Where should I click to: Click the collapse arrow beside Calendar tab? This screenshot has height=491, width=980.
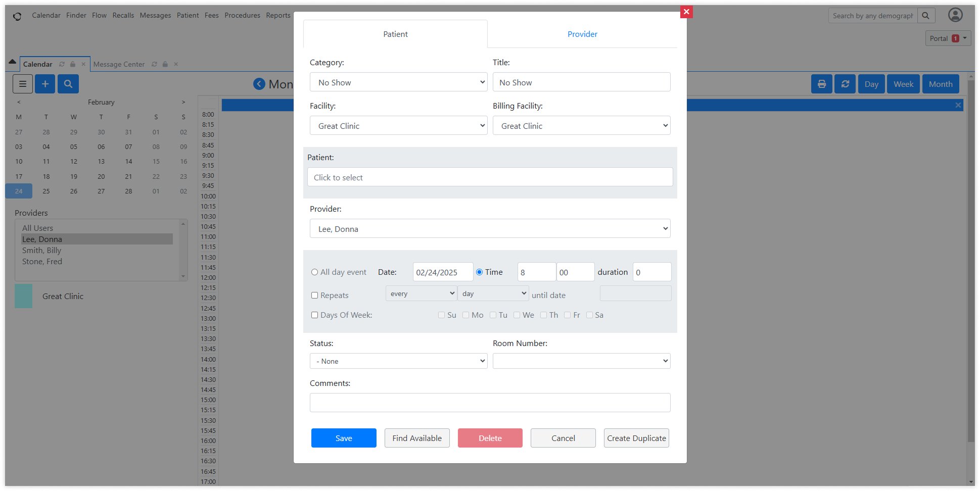click(x=12, y=62)
